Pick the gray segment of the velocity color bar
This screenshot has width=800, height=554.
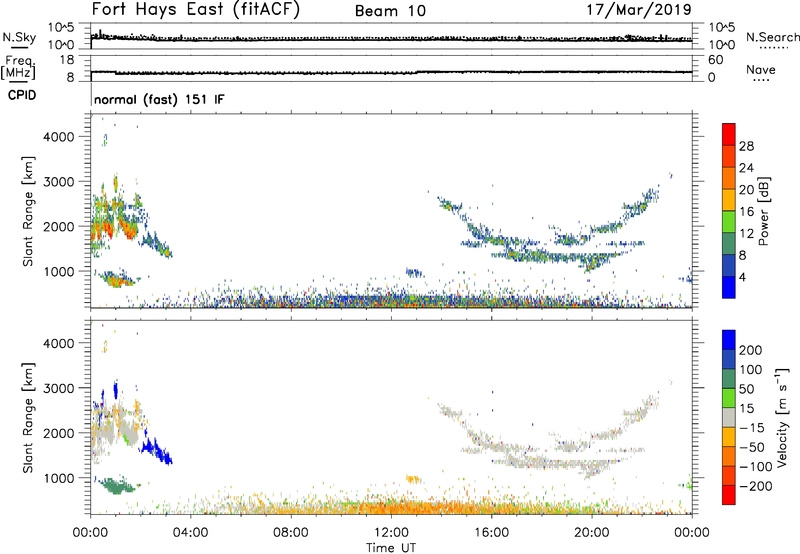coord(729,418)
